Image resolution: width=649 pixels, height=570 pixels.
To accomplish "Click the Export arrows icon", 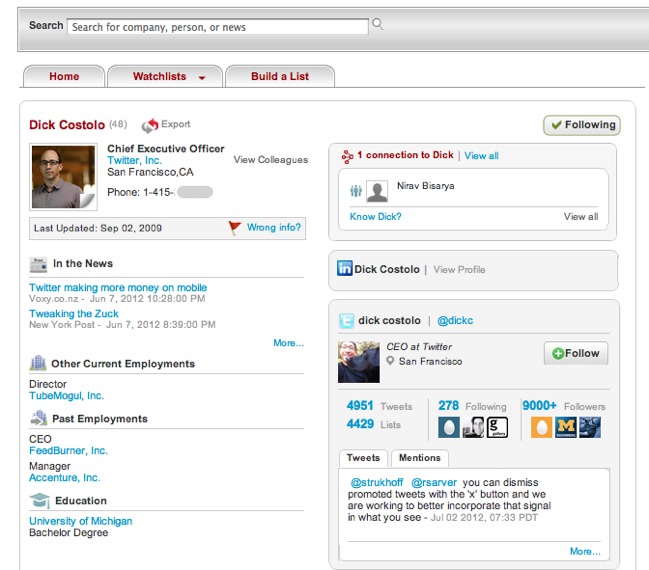I will pos(150,125).
